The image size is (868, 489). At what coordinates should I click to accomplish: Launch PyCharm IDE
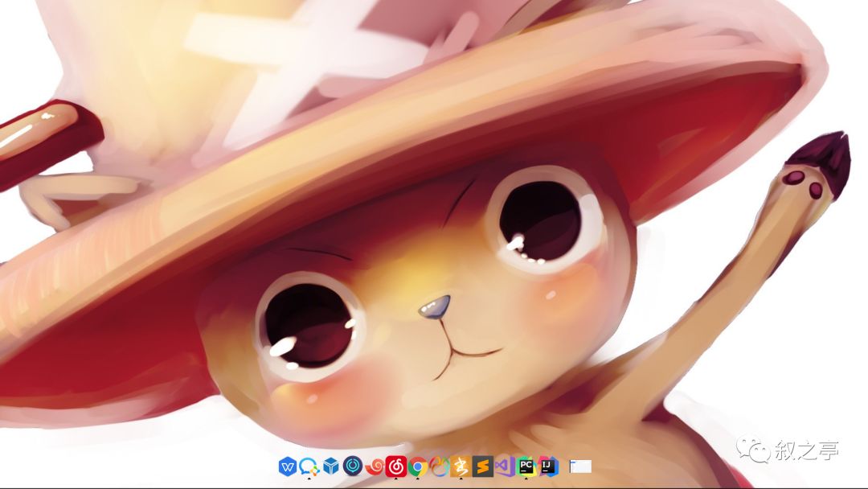pos(526,466)
